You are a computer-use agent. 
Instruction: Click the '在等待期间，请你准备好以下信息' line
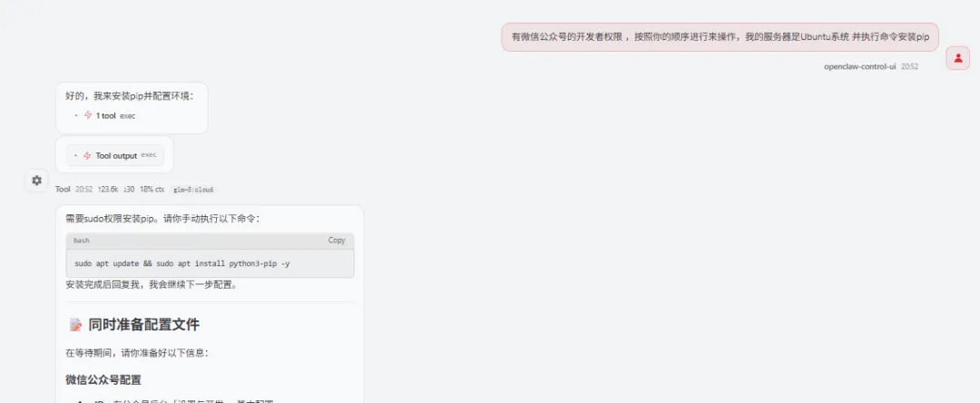point(136,353)
